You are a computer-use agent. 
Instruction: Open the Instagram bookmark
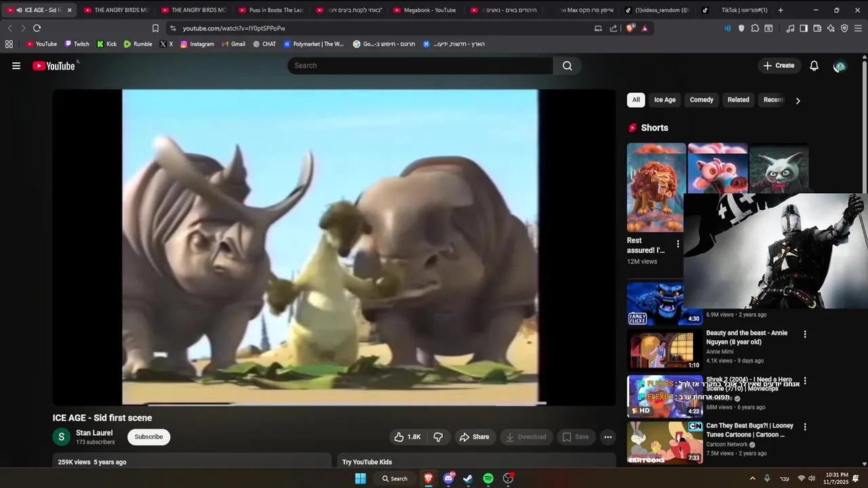[197, 44]
